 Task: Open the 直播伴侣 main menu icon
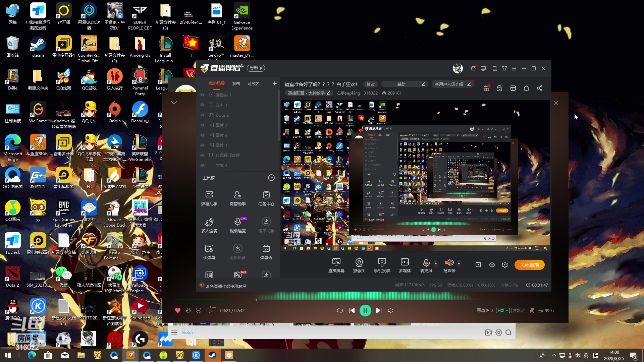click(x=514, y=68)
